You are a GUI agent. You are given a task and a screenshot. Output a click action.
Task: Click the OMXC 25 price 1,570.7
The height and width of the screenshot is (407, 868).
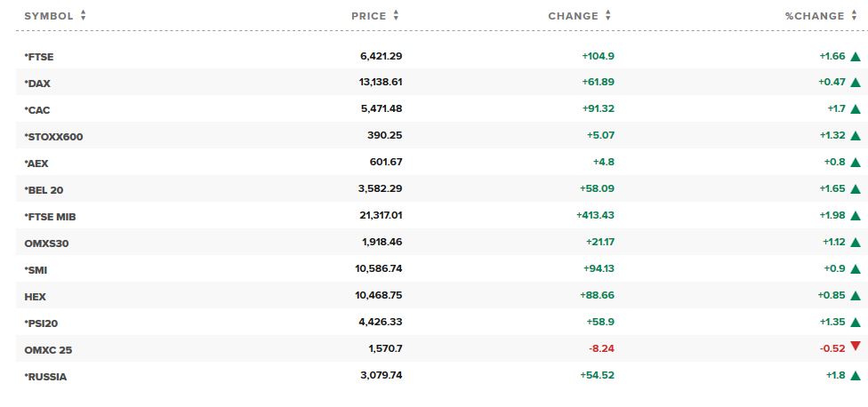(x=385, y=349)
